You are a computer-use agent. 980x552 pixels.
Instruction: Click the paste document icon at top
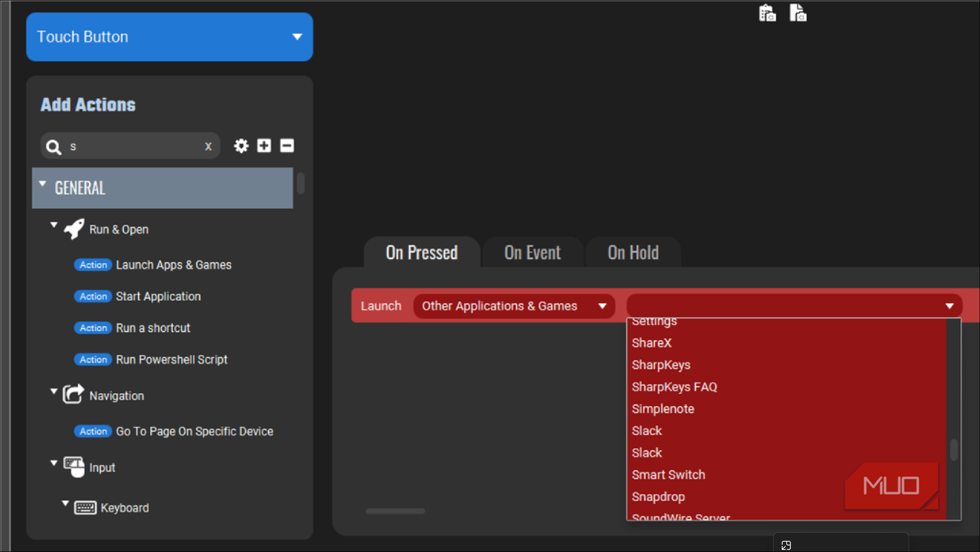[x=798, y=13]
